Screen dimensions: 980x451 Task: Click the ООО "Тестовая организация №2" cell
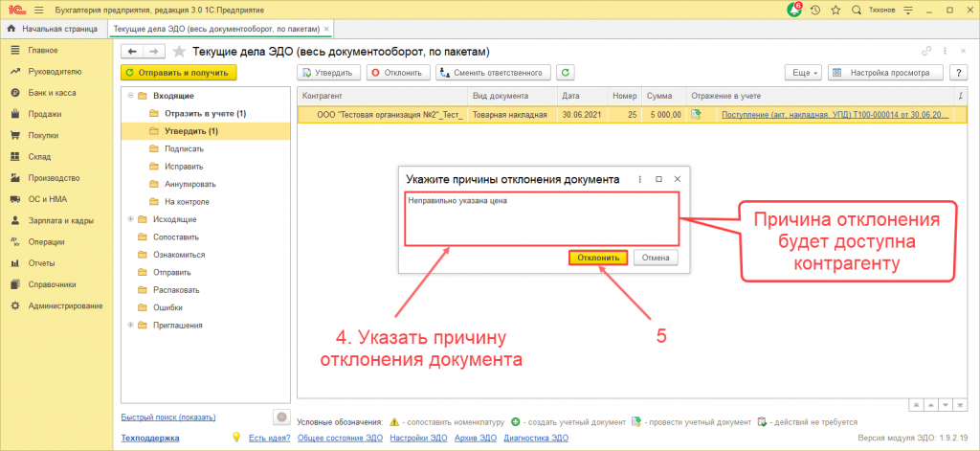pos(390,115)
